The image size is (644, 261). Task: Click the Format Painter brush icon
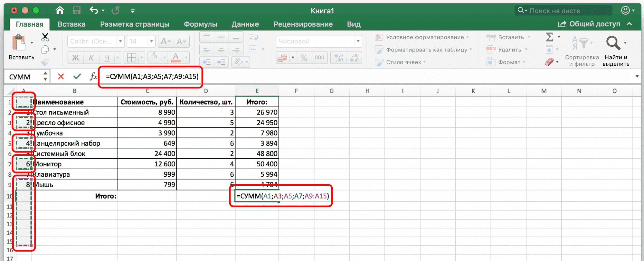coord(45,62)
